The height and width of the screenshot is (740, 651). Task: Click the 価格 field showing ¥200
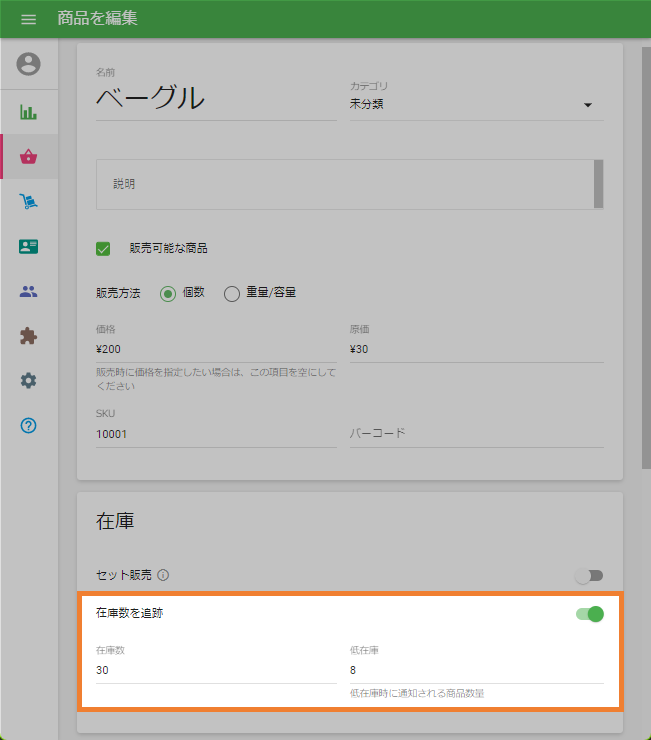point(216,350)
